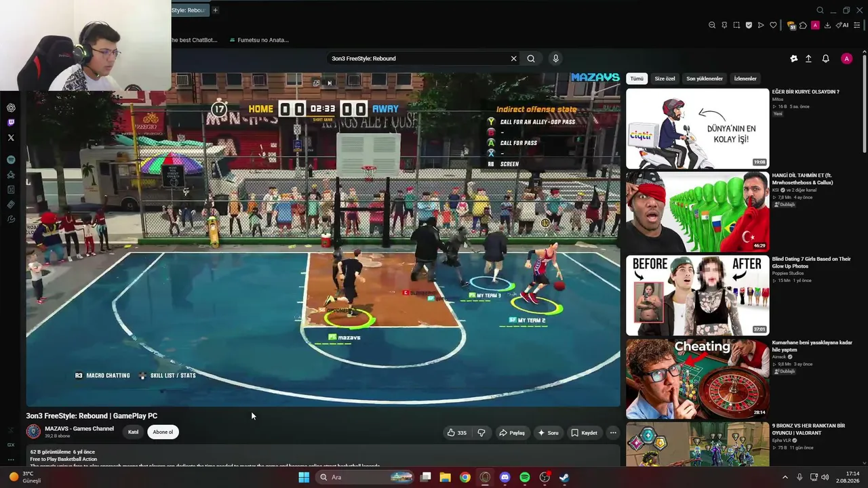Click the YouTube upload arrow icon

tap(808, 59)
